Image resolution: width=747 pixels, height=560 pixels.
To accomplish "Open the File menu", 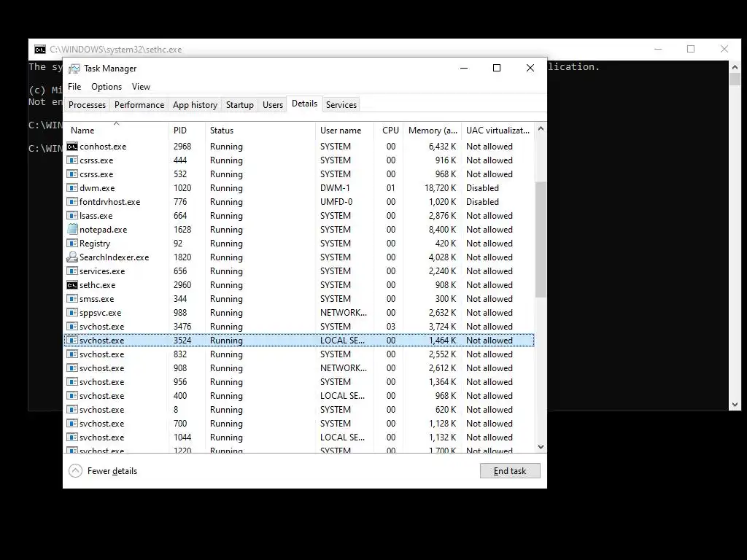I will [74, 87].
